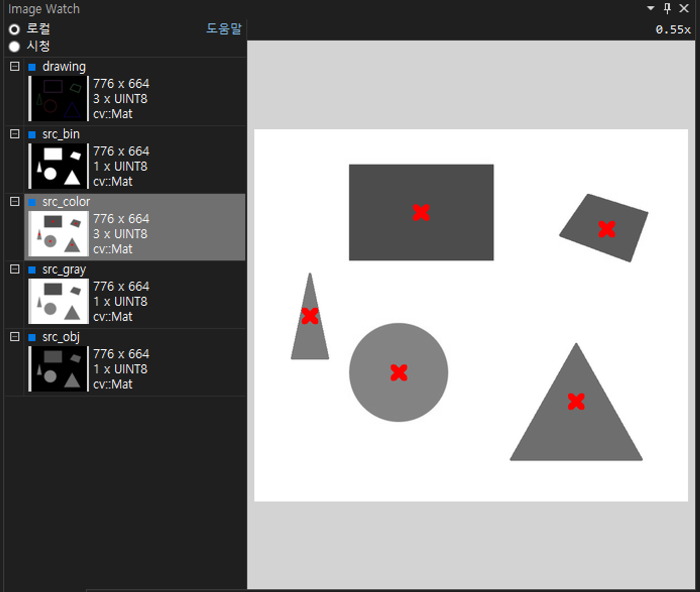Click the blue square beside drawing
Screen dimensions: 700x592
(32, 67)
